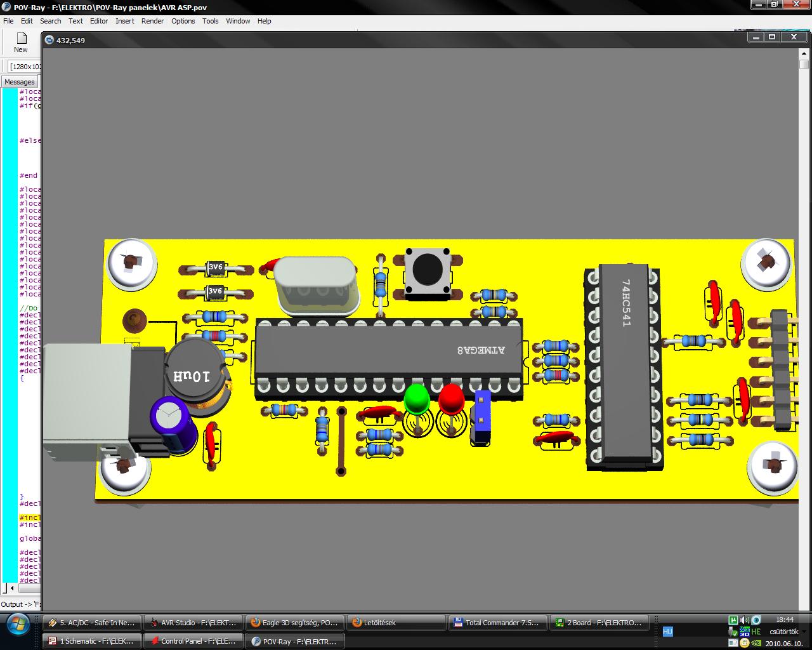Open the Options menu
This screenshot has width=812, height=650.
(183, 21)
